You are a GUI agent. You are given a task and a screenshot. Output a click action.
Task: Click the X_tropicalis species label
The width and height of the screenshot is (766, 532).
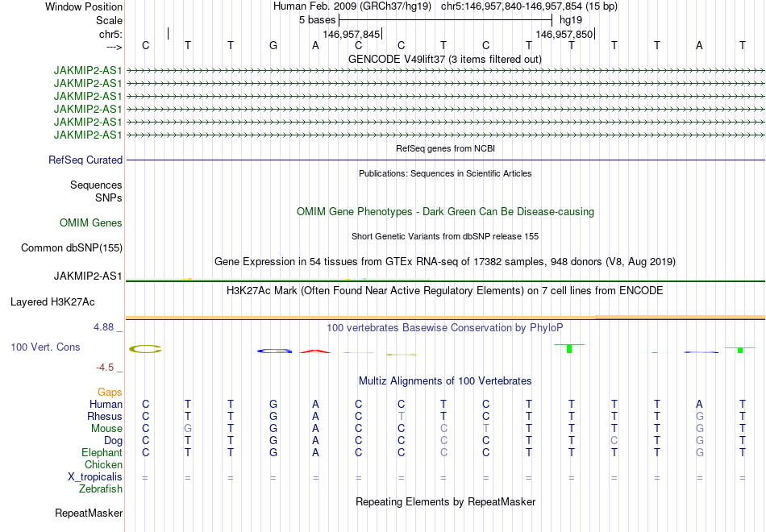point(95,477)
